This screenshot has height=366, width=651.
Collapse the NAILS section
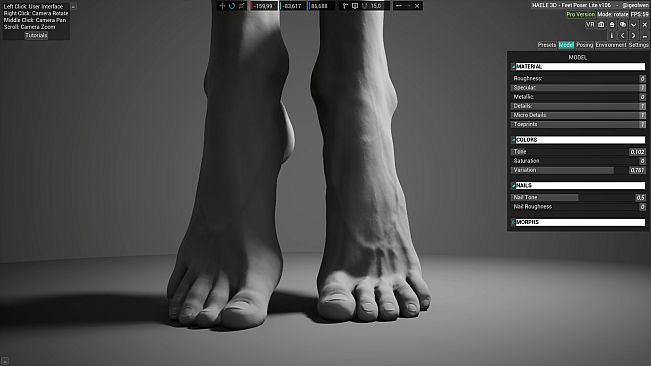tap(578, 185)
